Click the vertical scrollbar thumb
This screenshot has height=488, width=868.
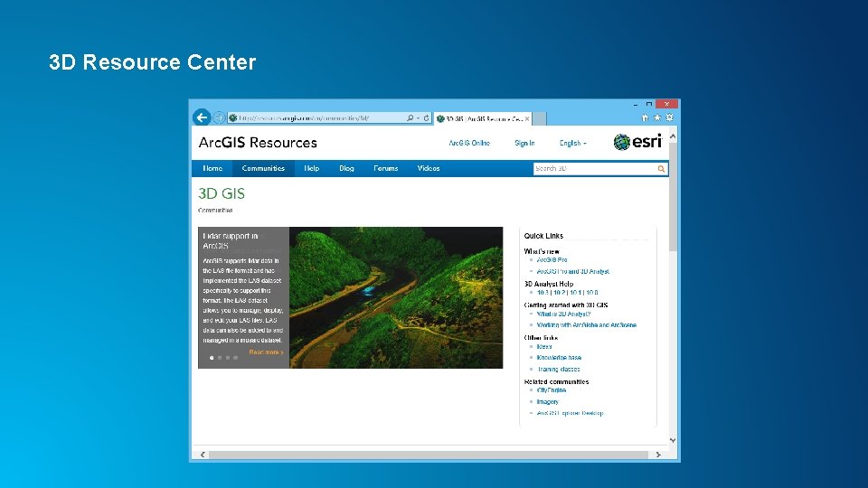(673, 196)
